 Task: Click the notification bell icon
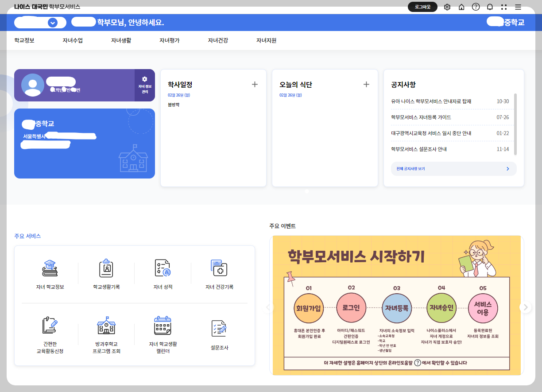pyautogui.click(x=489, y=7)
